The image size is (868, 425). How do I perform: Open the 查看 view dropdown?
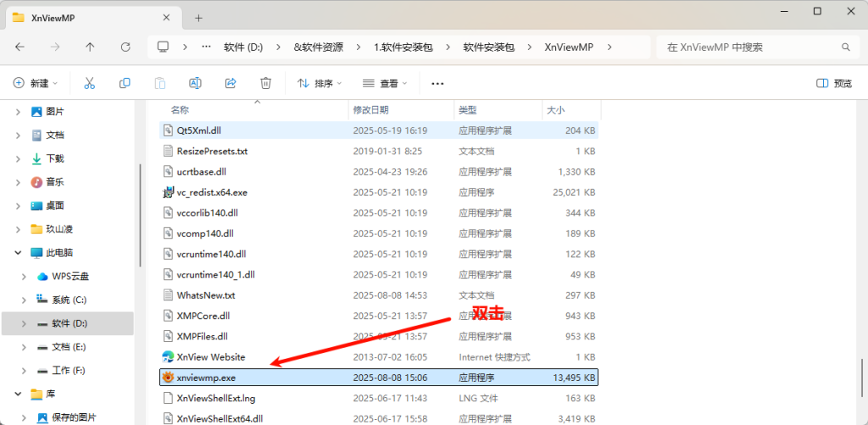coord(385,83)
